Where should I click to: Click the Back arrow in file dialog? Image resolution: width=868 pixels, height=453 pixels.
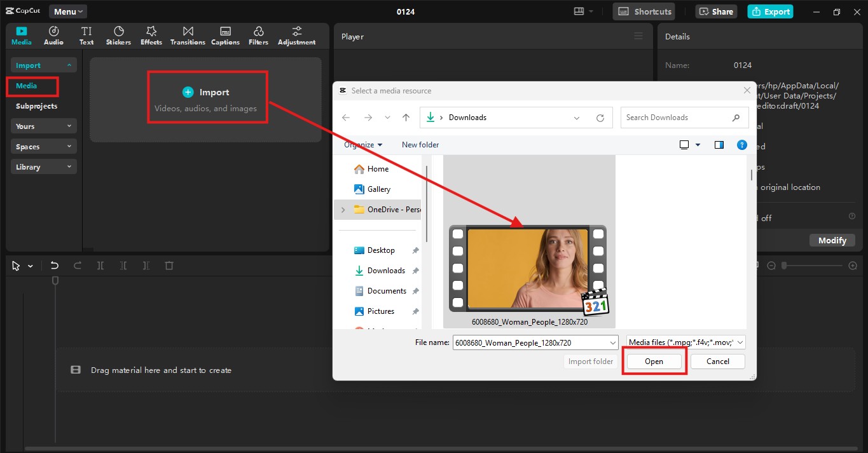click(346, 118)
